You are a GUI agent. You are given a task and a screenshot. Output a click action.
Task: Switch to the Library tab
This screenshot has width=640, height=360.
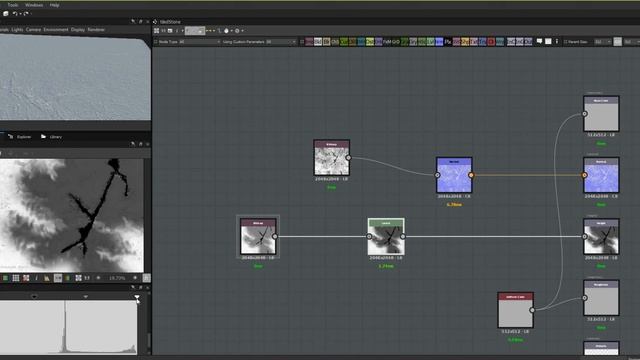[x=51, y=137]
